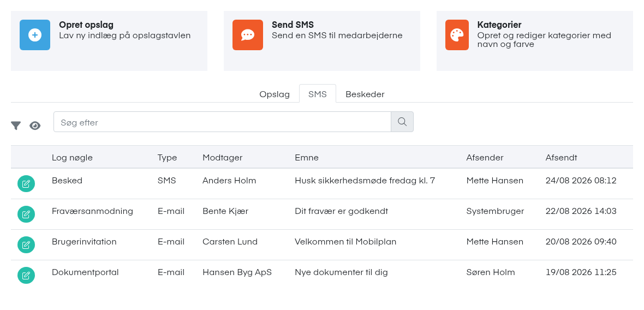This screenshot has width=644, height=310.
Task: Toggle the eye visibility icon
Action: point(35,126)
